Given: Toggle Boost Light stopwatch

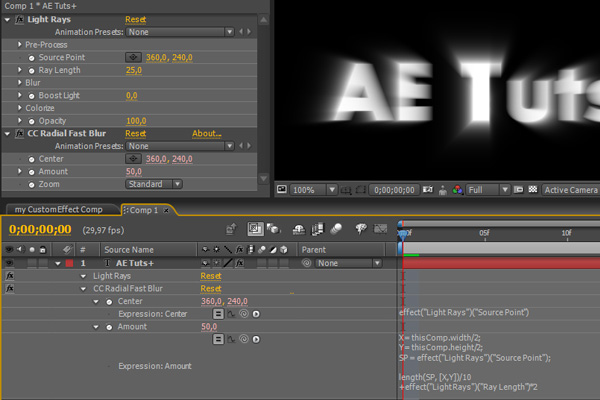Looking at the screenshot, I should (31, 96).
